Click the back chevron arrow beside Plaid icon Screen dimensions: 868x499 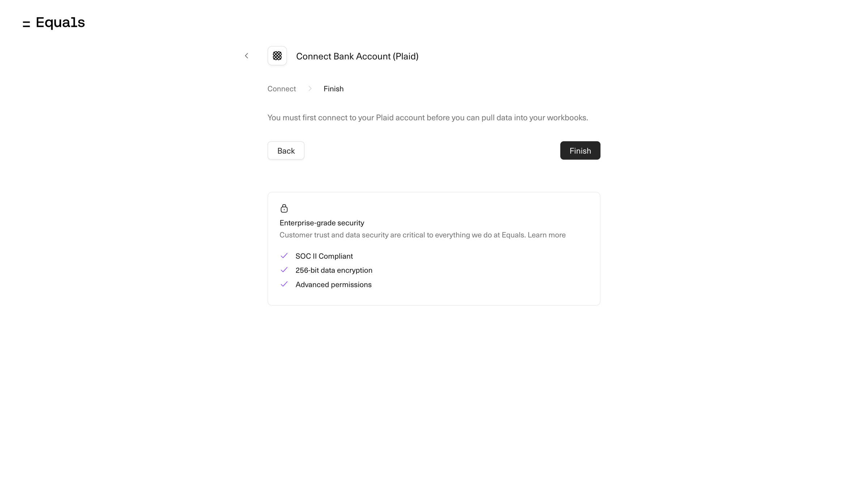point(246,56)
